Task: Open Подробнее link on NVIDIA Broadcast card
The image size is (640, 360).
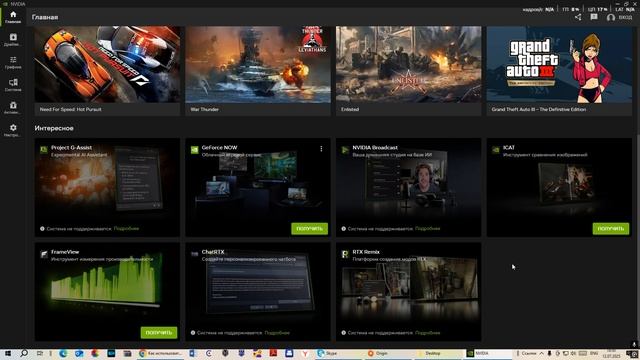Action: (427, 229)
